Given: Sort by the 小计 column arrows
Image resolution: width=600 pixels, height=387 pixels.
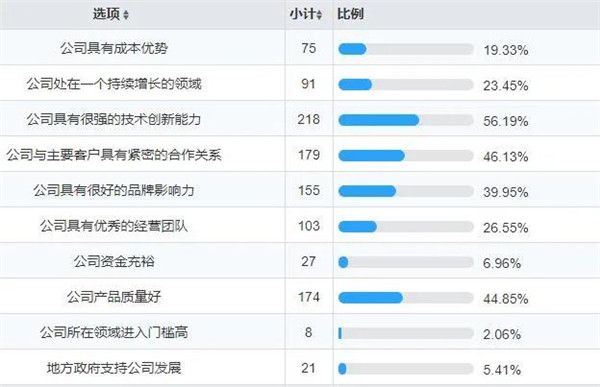Looking at the screenshot, I should pos(319,15).
